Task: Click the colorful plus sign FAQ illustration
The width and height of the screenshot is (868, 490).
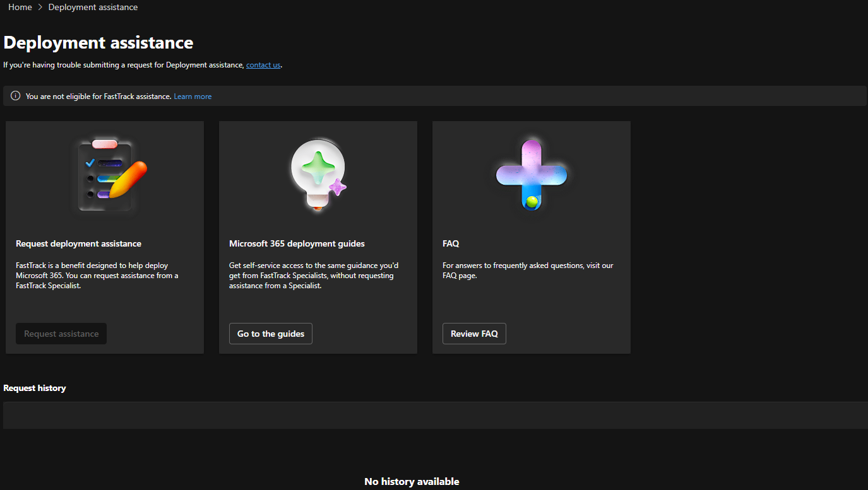Action: pos(532,175)
